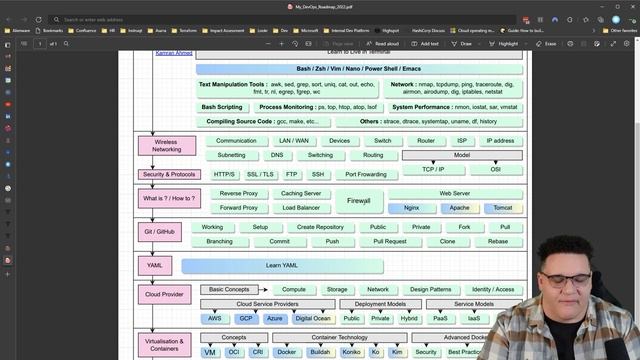This screenshot has height=360, width=640.
Task: Open the PDF table of contents panel
Action: [x=24, y=44]
